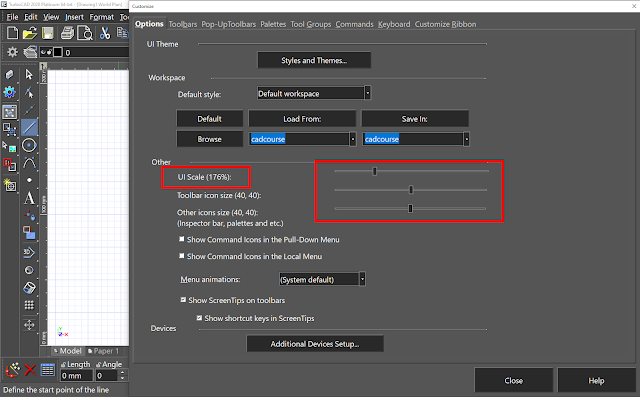This screenshot has width=640, height=397.
Task: Click the blue gear icon in left column
Action: [9, 92]
